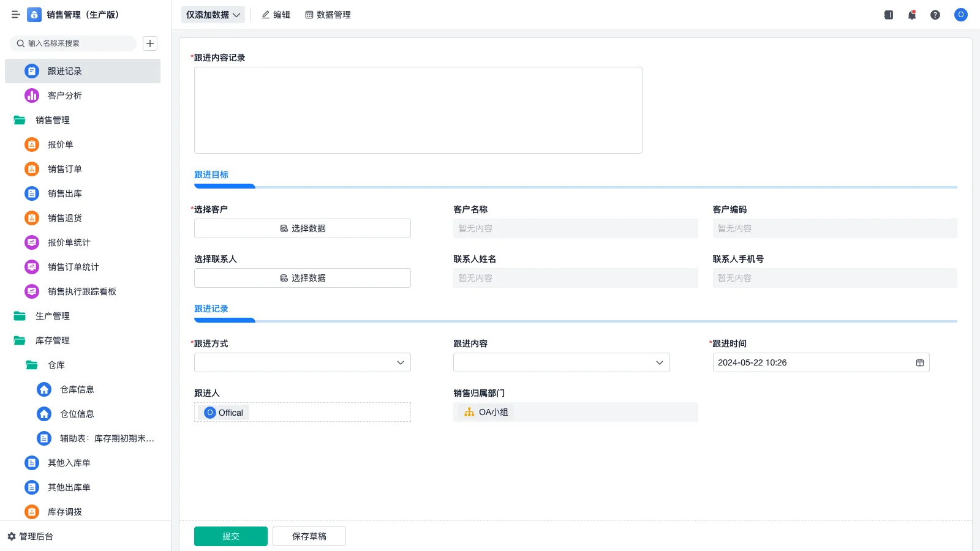The height and width of the screenshot is (551, 980).
Task: Click the notifications bell icon
Action: coord(911,15)
